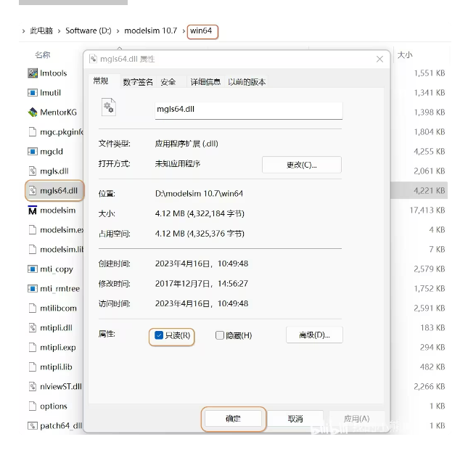Sort by the 大小 size column header
Screen dimensions: 476x450
tap(405, 55)
